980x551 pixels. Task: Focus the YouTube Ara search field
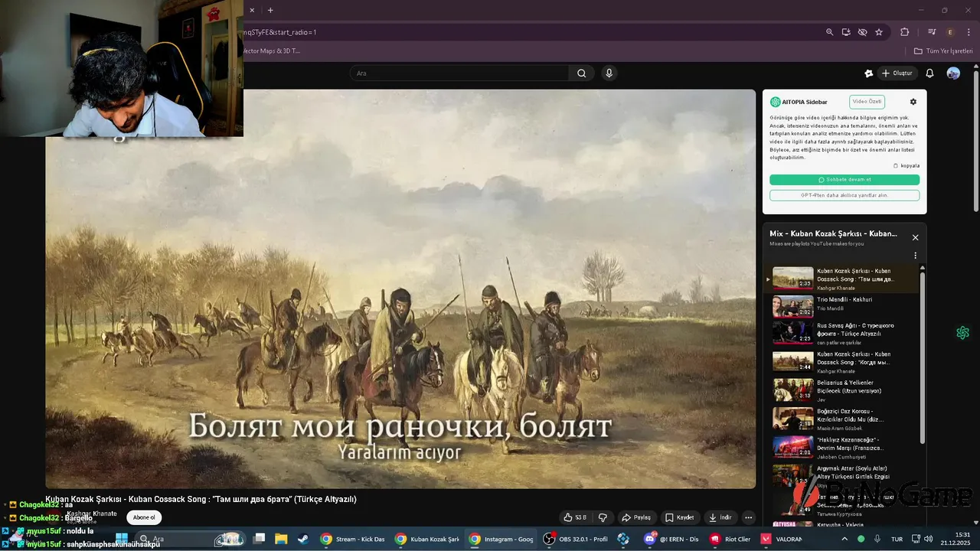point(459,73)
